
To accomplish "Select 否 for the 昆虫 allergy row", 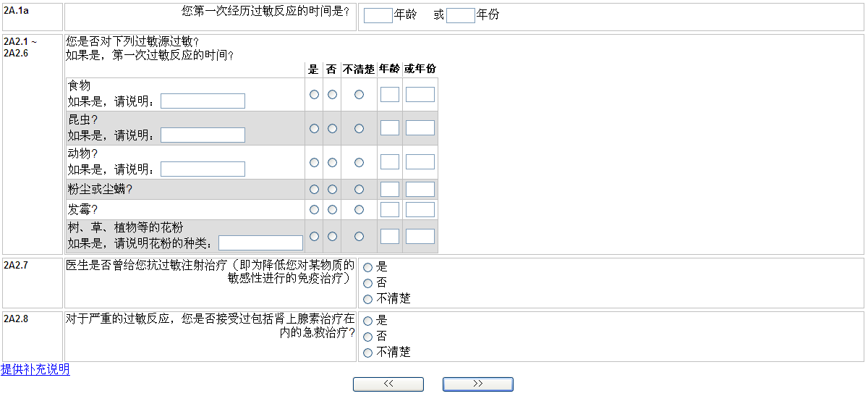I will click(332, 129).
